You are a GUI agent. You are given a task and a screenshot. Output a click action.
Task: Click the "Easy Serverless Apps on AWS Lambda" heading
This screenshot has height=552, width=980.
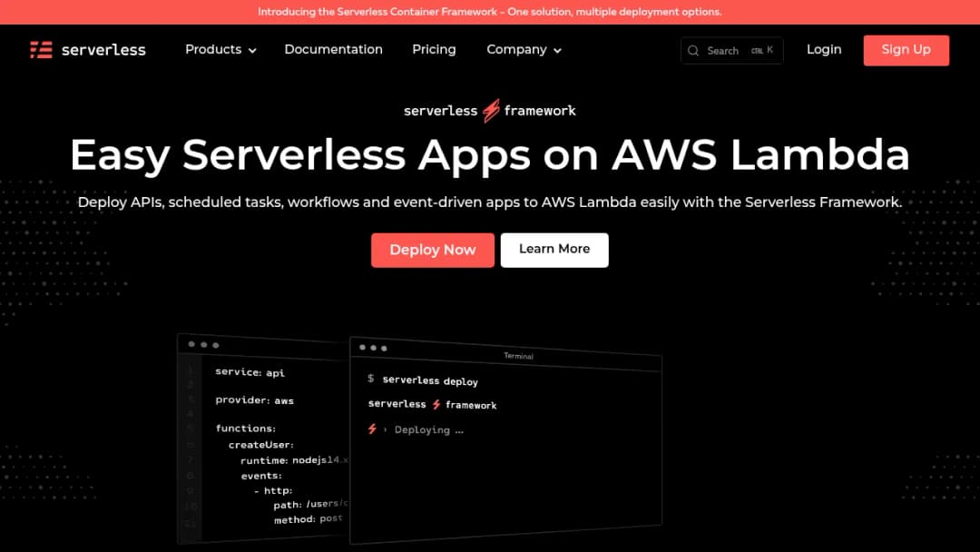pos(490,154)
